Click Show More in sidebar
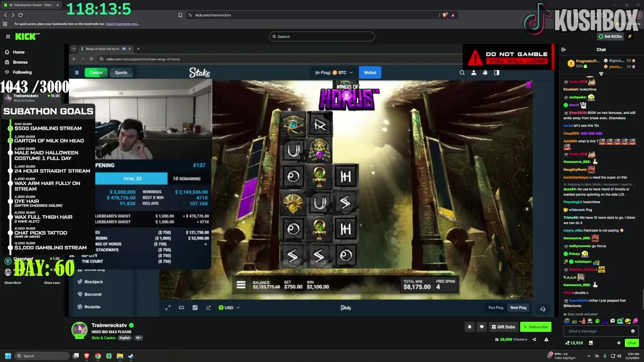This screenshot has width=644, height=362. pos(13,283)
